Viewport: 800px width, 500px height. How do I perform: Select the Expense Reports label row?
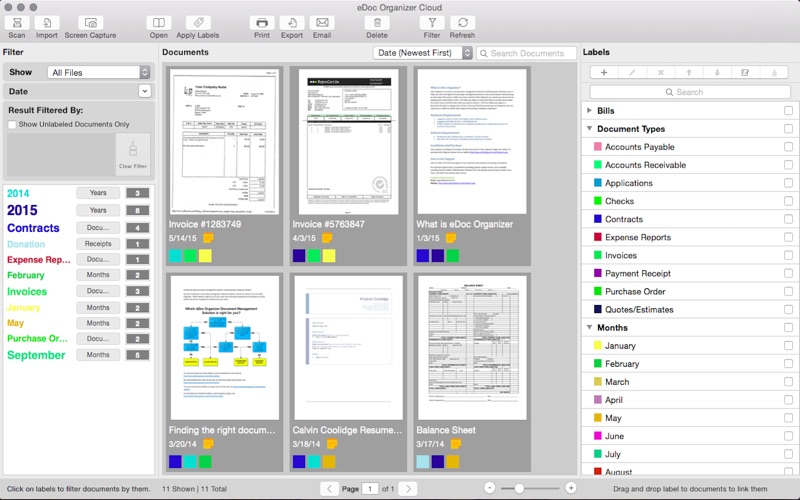click(690, 237)
